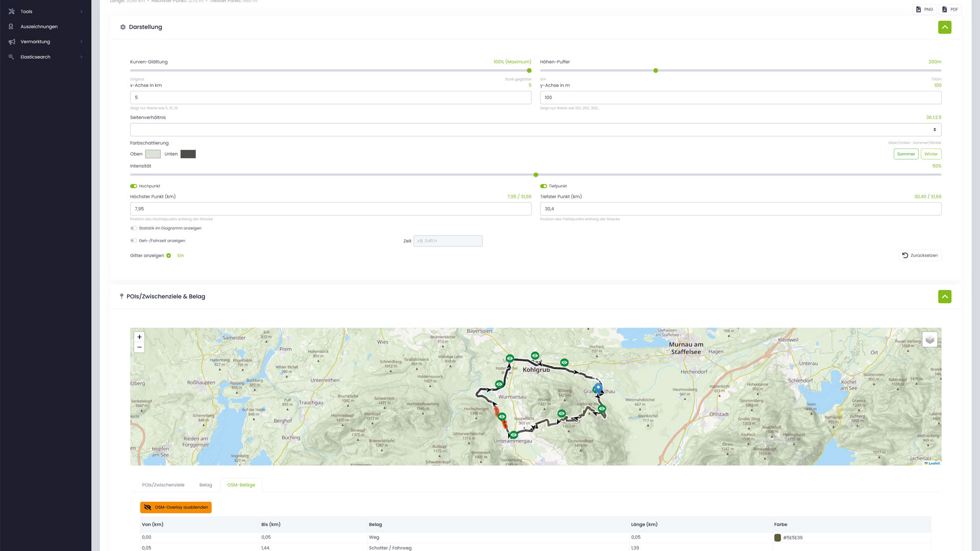
Task: Open the map layers control icon
Action: [929, 339]
